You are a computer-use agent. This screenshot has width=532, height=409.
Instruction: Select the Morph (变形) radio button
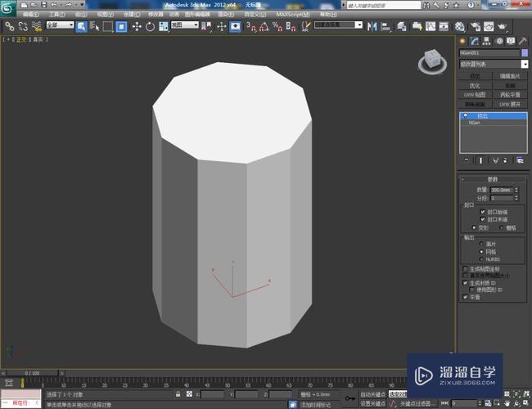pyautogui.click(x=474, y=227)
